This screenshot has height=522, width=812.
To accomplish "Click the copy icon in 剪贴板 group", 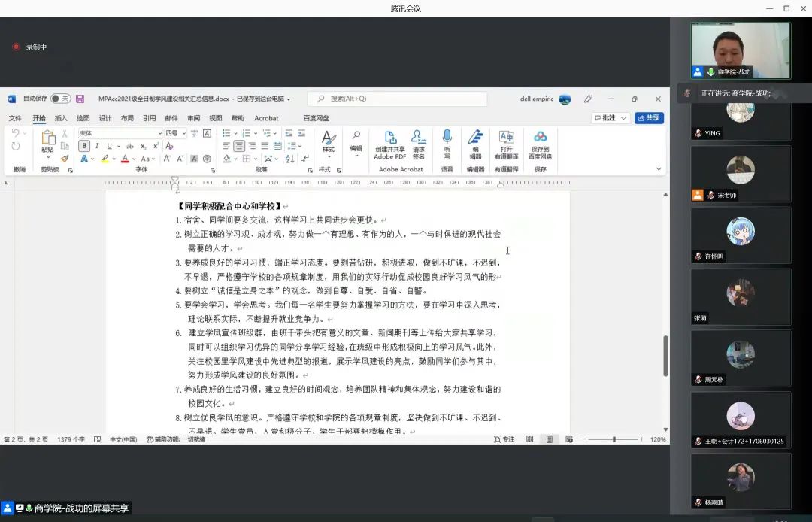I will click(x=65, y=146).
